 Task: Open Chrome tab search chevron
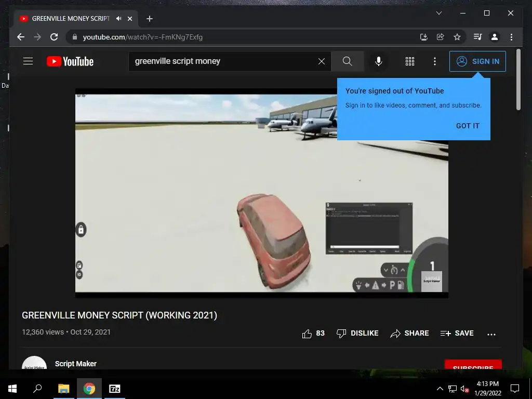click(438, 13)
